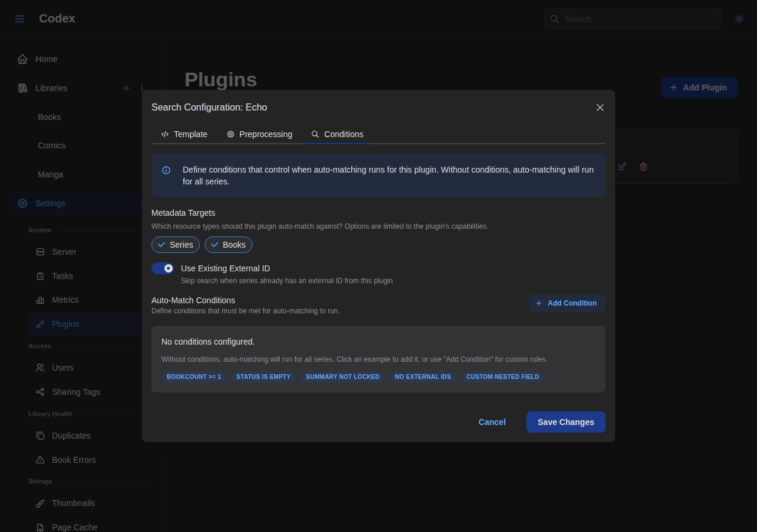The width and height of the screenshot is (757, 532).
Task: Add the BOOKCOUNT >= 1 example condition
Action: tap(193, 377)
